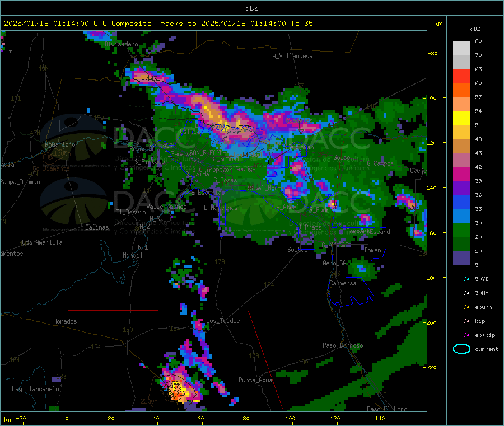Click the 'Carmensa' map label
This screenshot has height=426, width=504.
coord(343,283)
